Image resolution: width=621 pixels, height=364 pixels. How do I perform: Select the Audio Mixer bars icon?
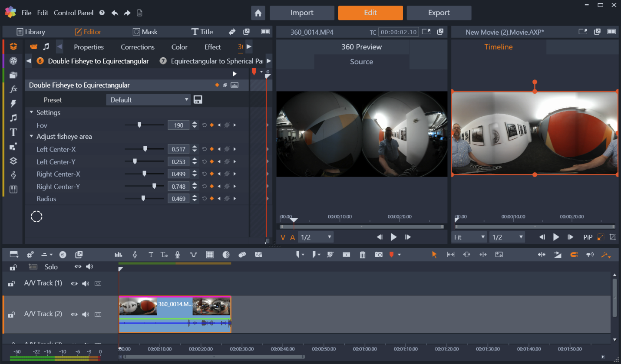click(118, 255)
